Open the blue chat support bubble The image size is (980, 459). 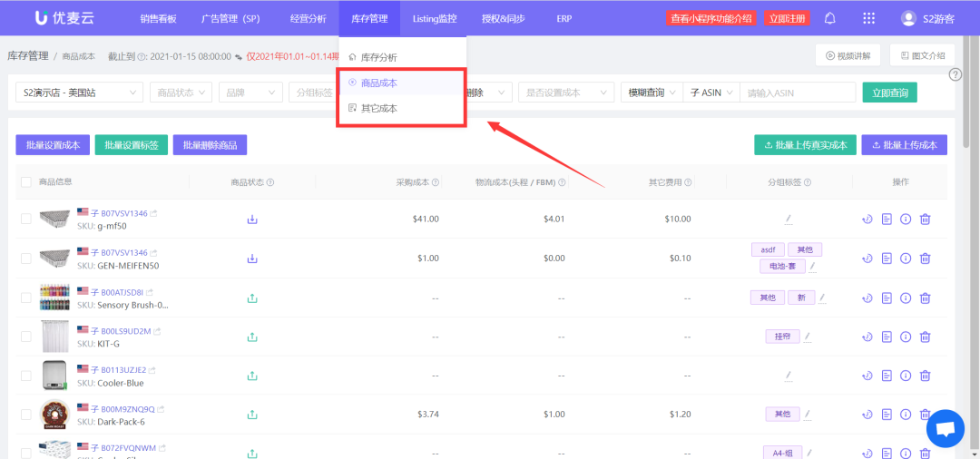coord(943,429)
